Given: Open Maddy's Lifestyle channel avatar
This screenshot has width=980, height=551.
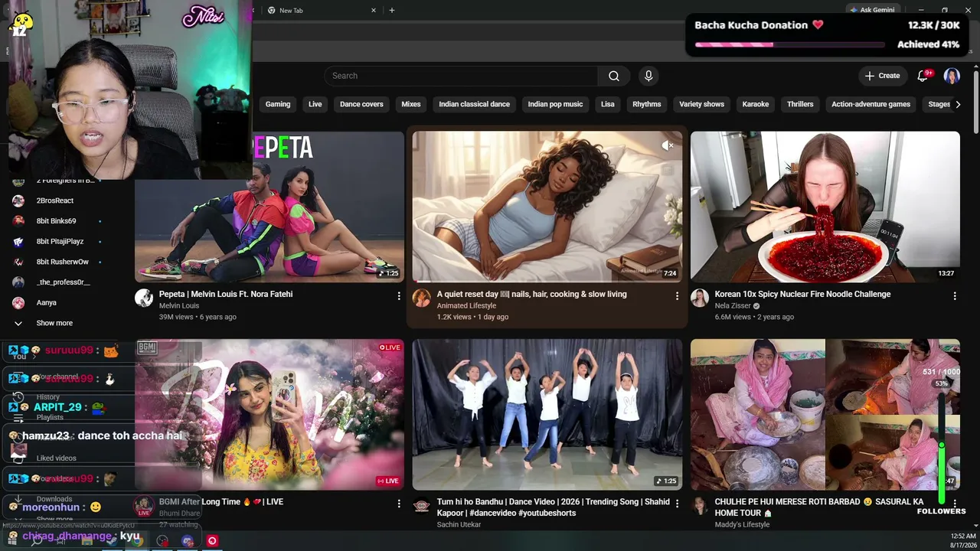Looking at the screenshot, I should tap(700, 506).
